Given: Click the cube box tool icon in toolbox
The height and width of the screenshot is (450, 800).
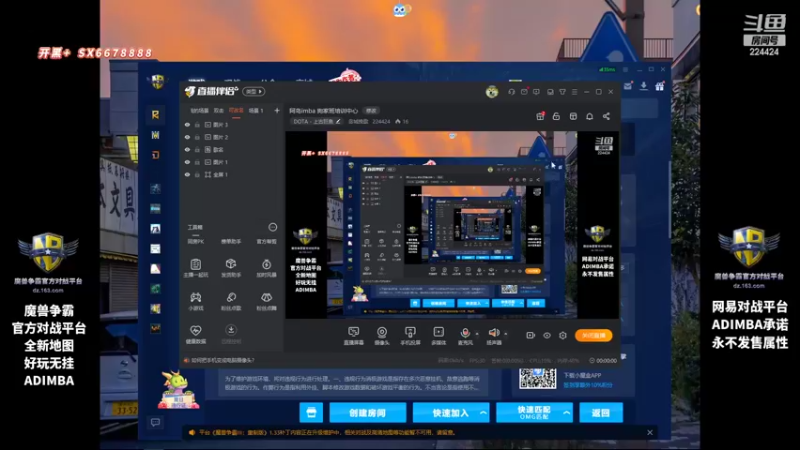Looking at the screenshot, I should (x=231, y=264).
